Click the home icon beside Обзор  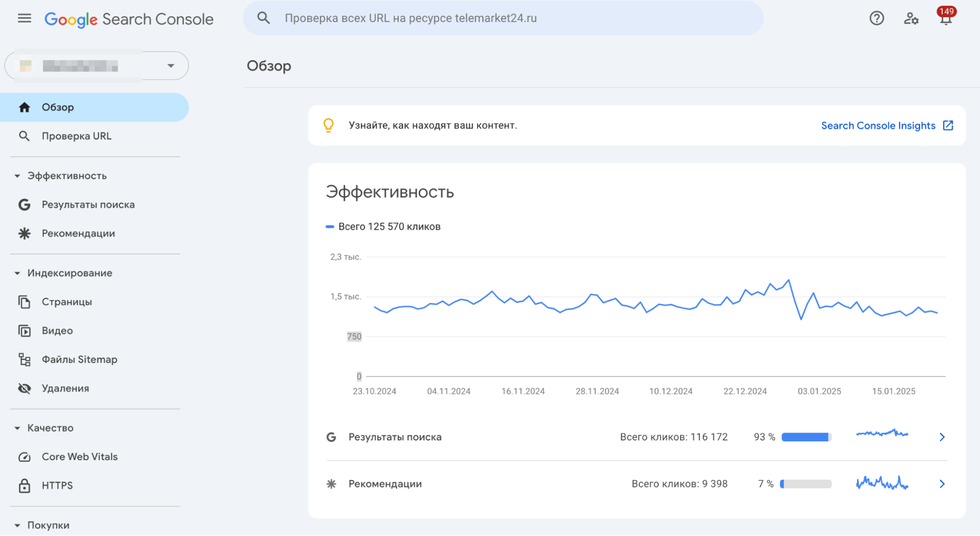click(25, 107)
